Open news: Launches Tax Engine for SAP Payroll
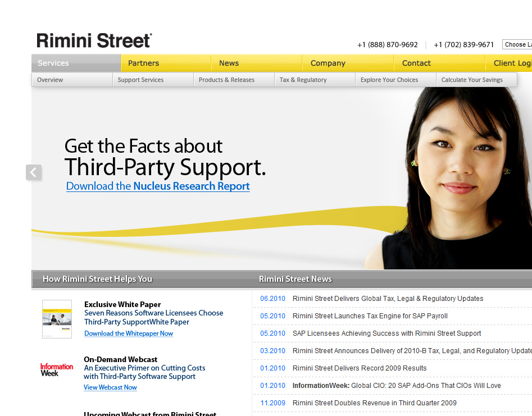 (370, 316)
